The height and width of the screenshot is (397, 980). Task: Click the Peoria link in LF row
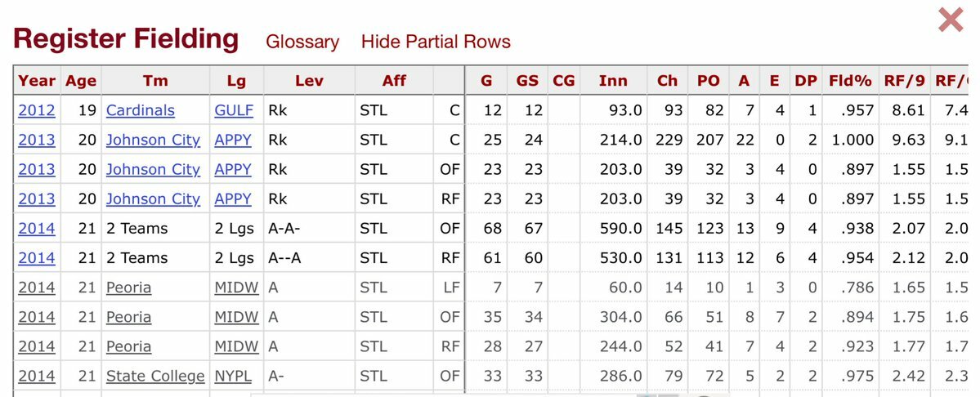point(128,288)
